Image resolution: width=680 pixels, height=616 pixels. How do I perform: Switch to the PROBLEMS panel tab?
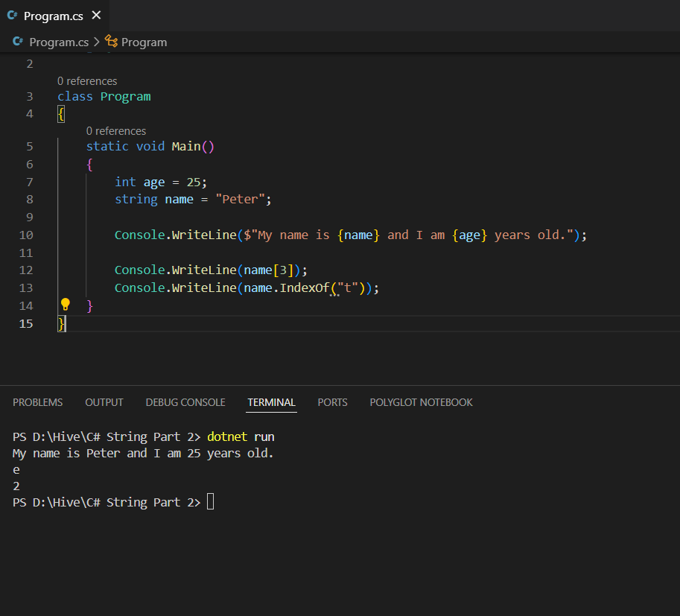coord(38,402)
